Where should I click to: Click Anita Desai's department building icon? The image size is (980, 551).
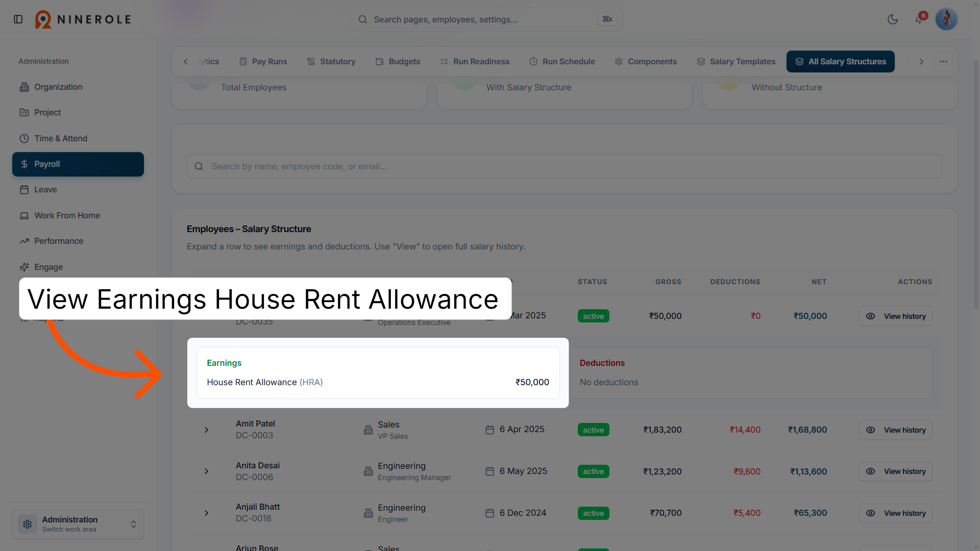(x=368, y=471)
